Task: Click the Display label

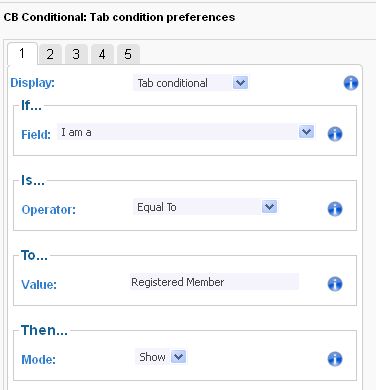Action: (x=32, y=83)
